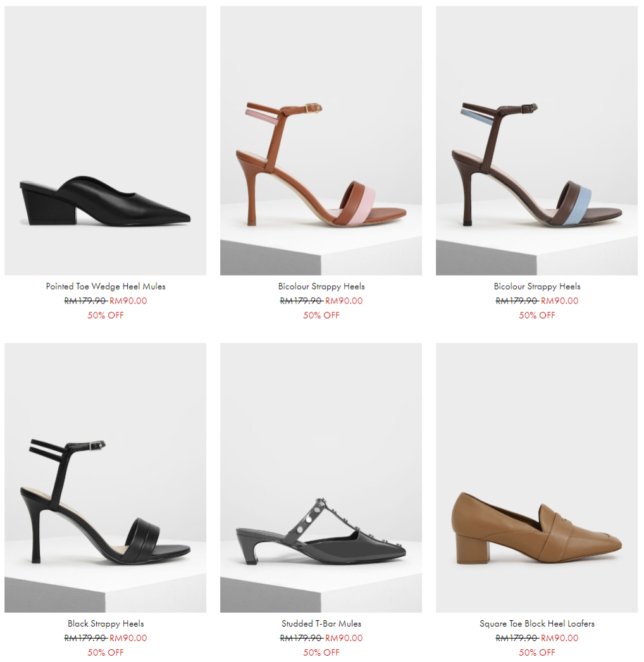644x662 pixels.
Task: Click the Pointed Toe Wedge Heel Mules title
Action: (106, 286)
